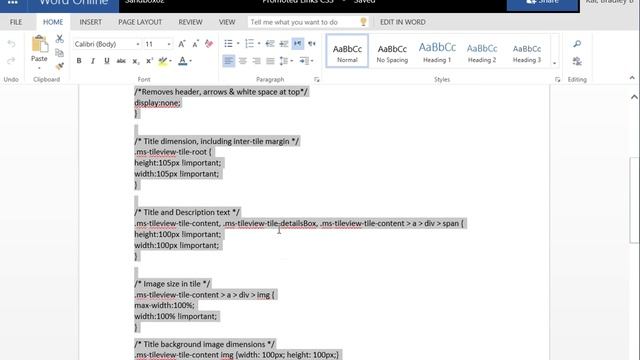The image size is (640, 360).
Task: Insert a numbered list
Action: tap(249, 44)
